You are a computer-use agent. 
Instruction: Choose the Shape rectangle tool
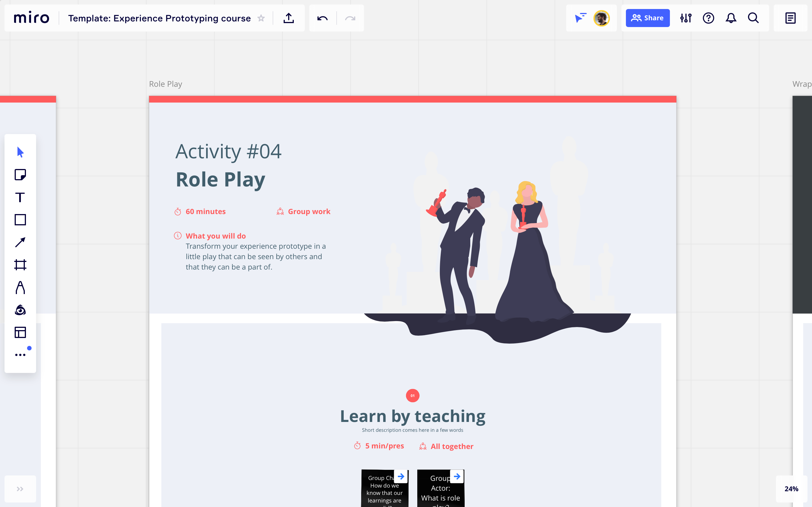pos(20,220)
